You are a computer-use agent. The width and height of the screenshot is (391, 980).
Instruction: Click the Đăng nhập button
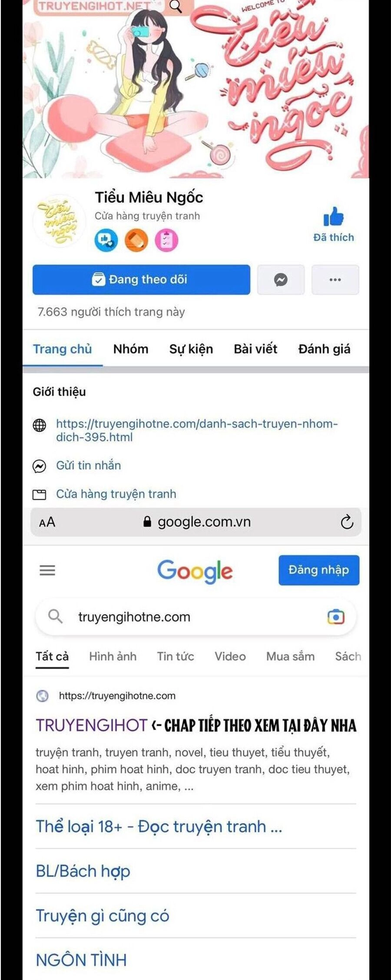[319, 570]
